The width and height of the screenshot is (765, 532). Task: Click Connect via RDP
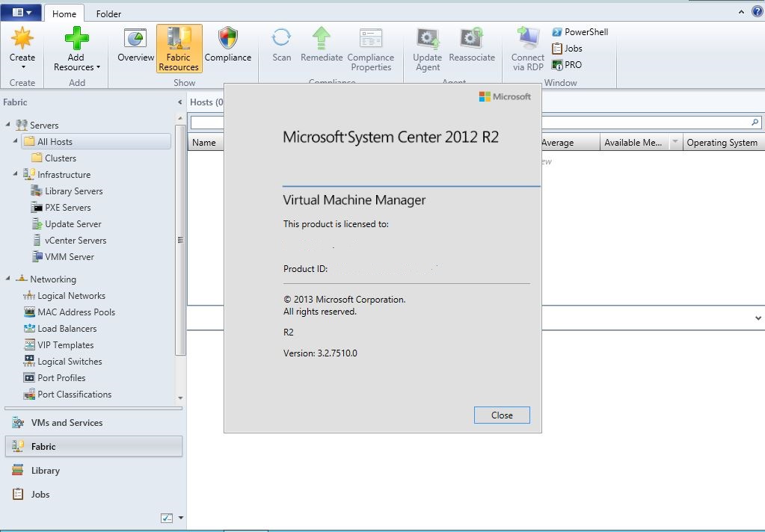(528, 49)
